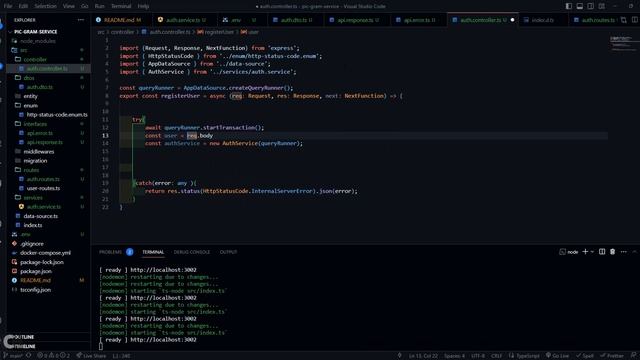Open errors and warnings indicator in status bar
The width and height of the screenshot is (640, 360).
pyautogui.click(x=53, y=356)
